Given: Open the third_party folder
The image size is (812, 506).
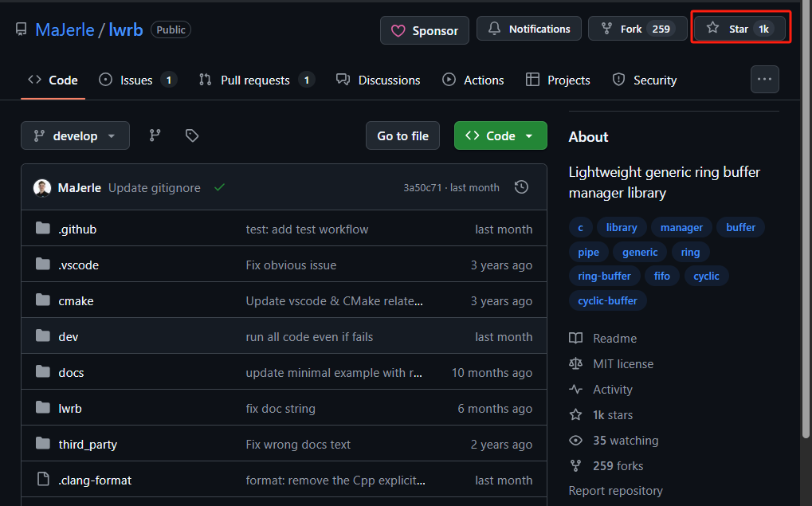Looking at the screenshot, I should [x=88, y=445].
